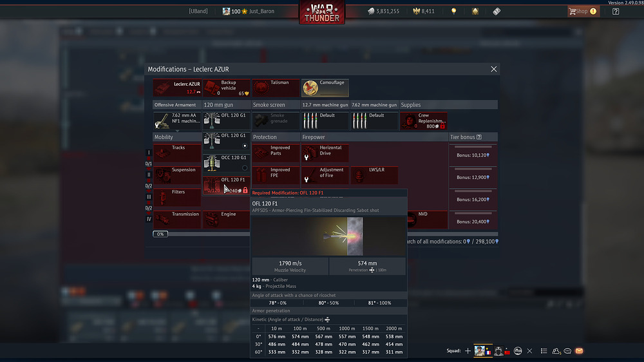Expand the 120 mm gun ammo dropdown
The height and width of the screenshot is (362, 644).
[x=226, y=120]
